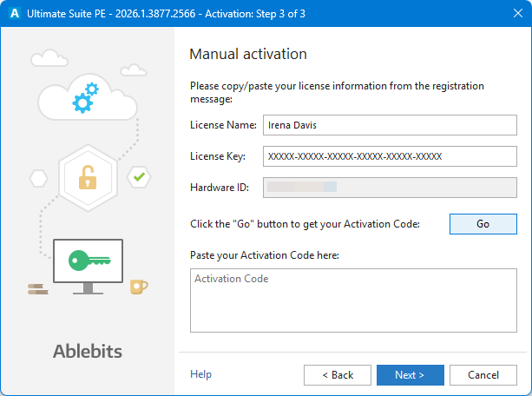
Task: Click 'Paste your Activation Code here:' label
Action: pos(265,255)
